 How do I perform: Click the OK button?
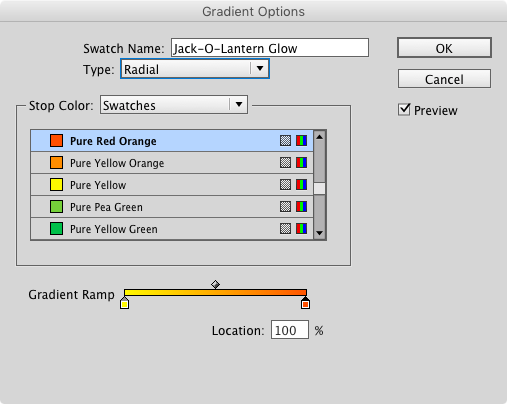(444, 48)
